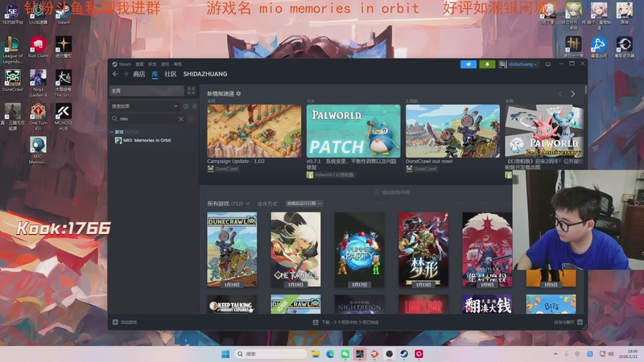Select the Elden Ring Nightreign game cover

[x=359, y=304]
